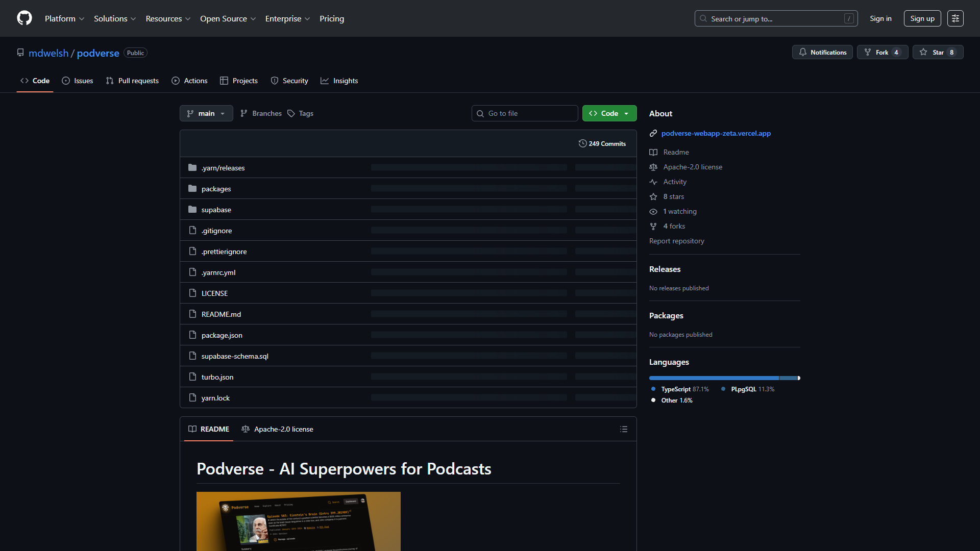Switch to the Issues tab
Image resolution: width=980 pixels, height=551 pixels.
coord(77,81)
